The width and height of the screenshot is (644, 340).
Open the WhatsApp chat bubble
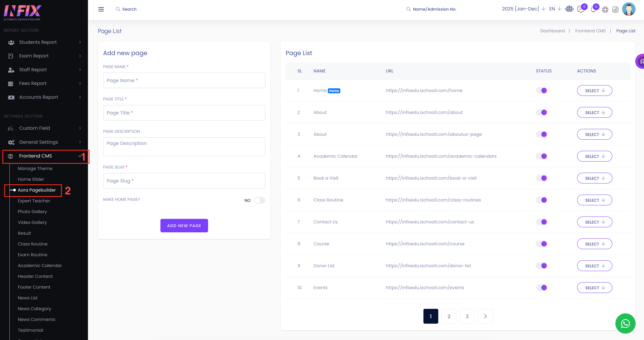pos(625,323)
